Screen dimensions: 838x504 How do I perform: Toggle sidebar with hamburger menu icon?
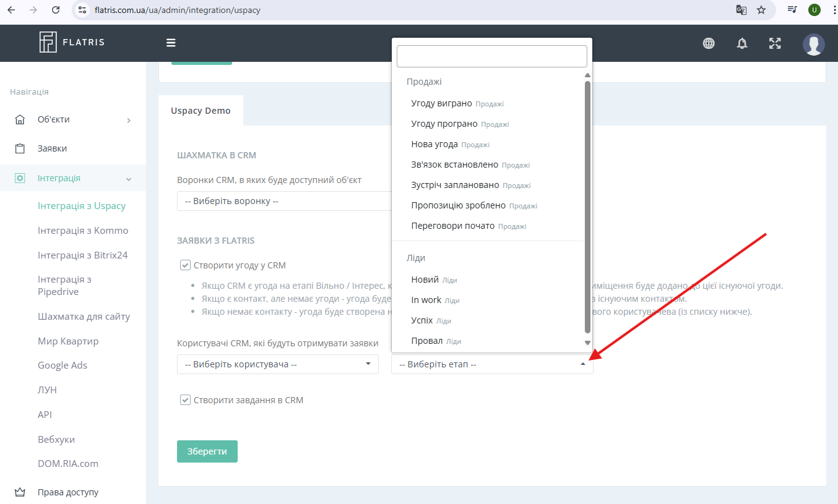click(171, 43)
